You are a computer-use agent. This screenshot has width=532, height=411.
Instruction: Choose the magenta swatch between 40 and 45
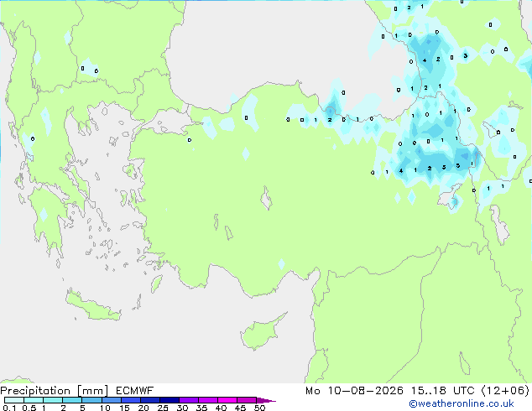227,400
